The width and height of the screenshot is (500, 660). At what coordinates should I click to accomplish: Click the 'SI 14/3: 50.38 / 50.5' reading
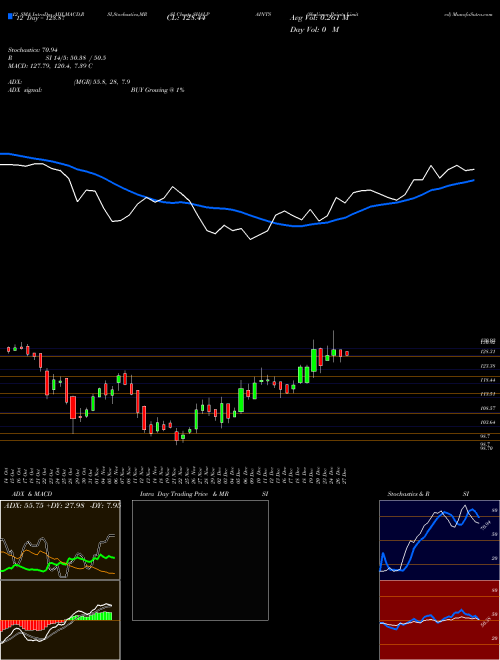pyautogui.click(x=76, y=58)
